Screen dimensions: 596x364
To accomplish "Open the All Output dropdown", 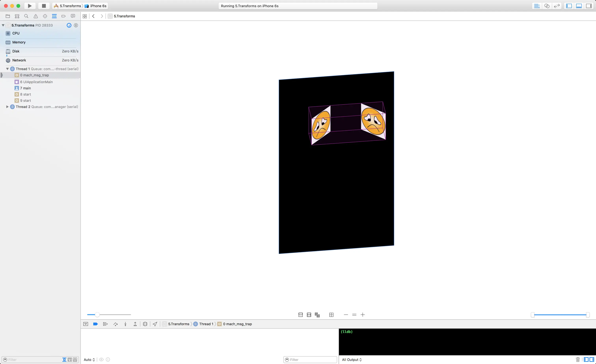I will click(x=352, y=360).
